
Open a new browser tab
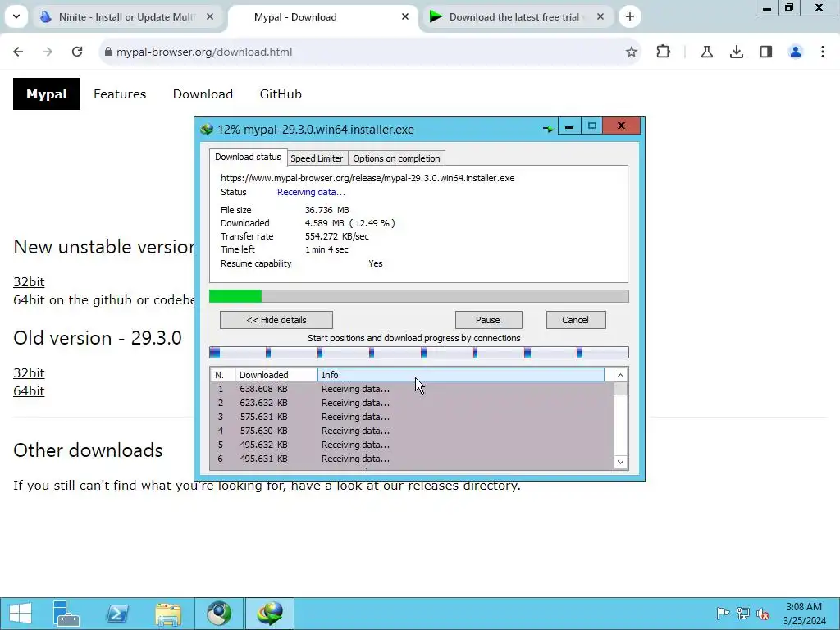point(630,16)
